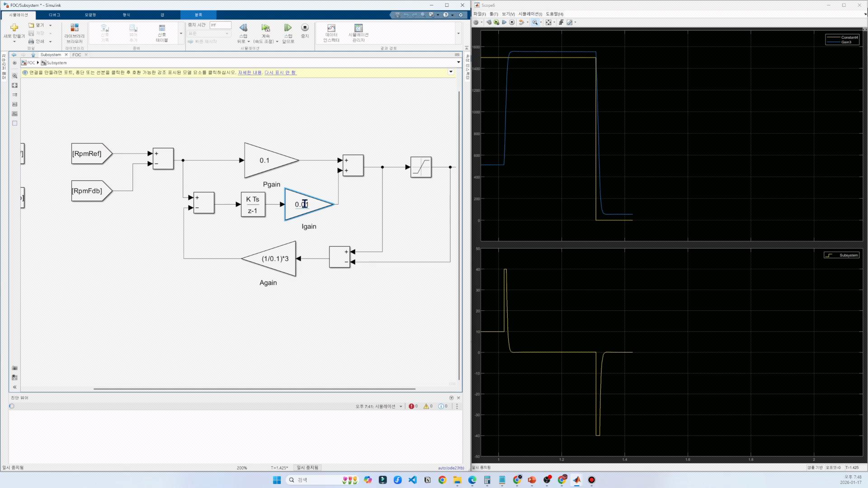Toggle the Scope zoom tool
Image resolution: width=868 pixels, height=488 pixels.
(535, 22)
